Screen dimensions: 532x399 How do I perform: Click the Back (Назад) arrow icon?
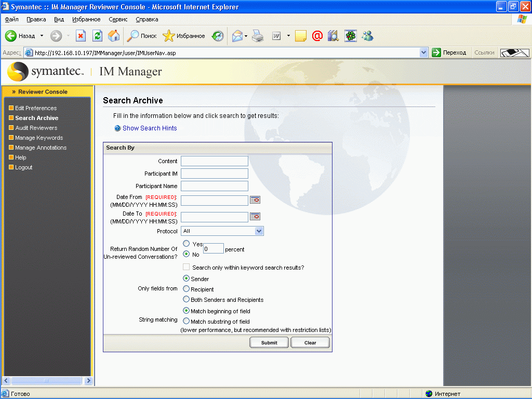(11, 36)
